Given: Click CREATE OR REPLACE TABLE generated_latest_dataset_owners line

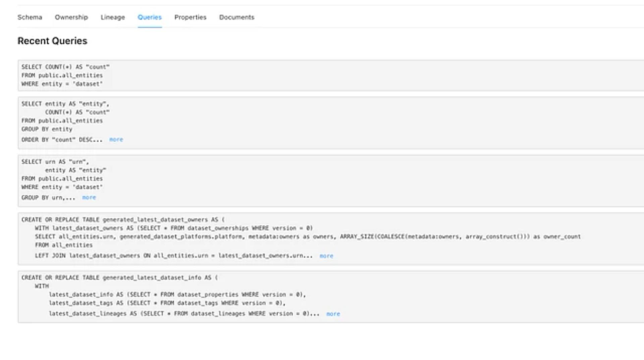Looking at the screenshot, I should tap(123, 220).
